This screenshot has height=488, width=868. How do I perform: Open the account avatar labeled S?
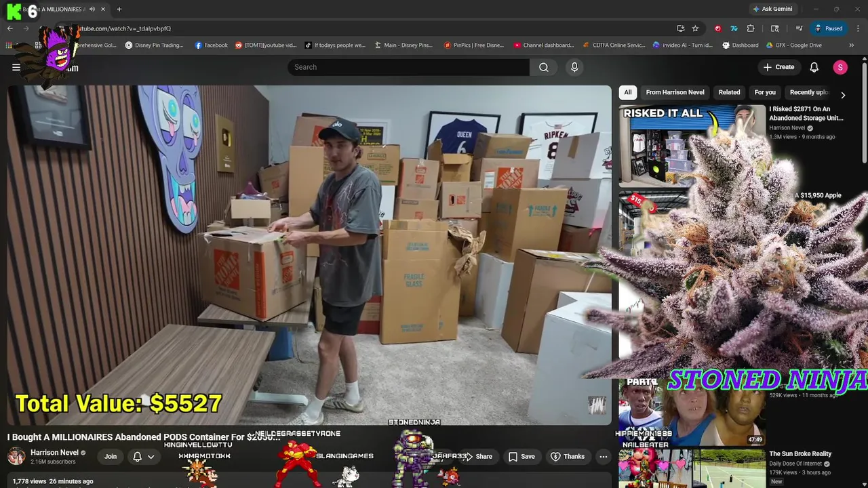[x=840, y=67]
